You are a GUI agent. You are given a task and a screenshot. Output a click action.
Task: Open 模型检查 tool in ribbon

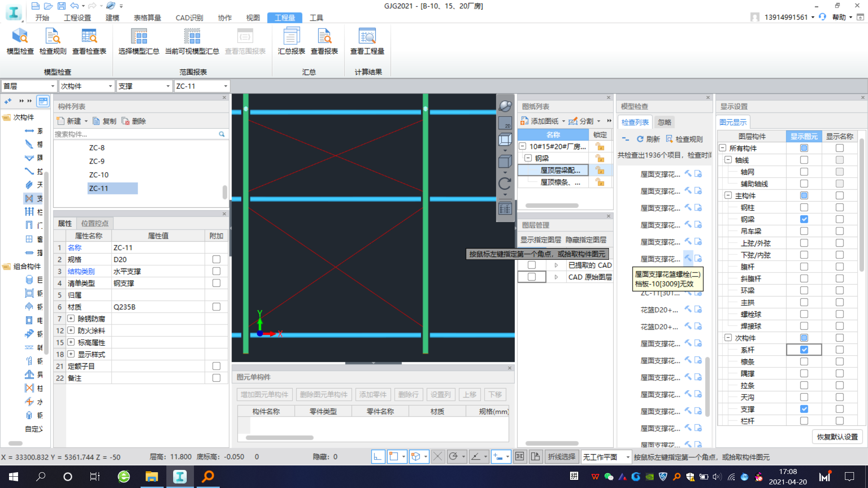(x=20, y=41)
